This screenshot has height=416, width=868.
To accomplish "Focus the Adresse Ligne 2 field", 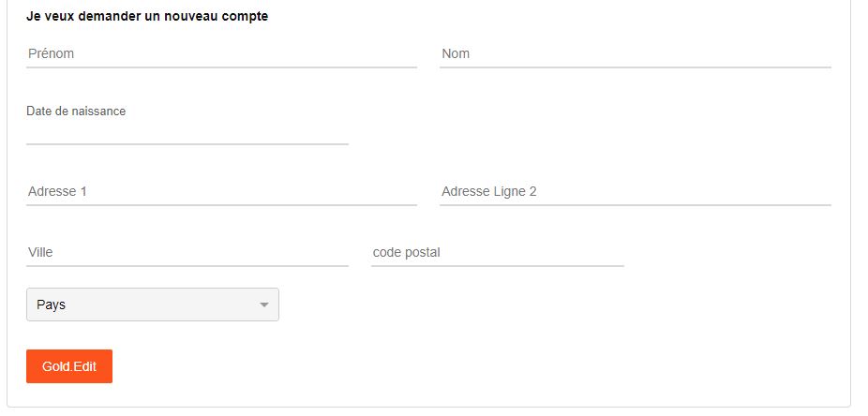I will (635, 192).
